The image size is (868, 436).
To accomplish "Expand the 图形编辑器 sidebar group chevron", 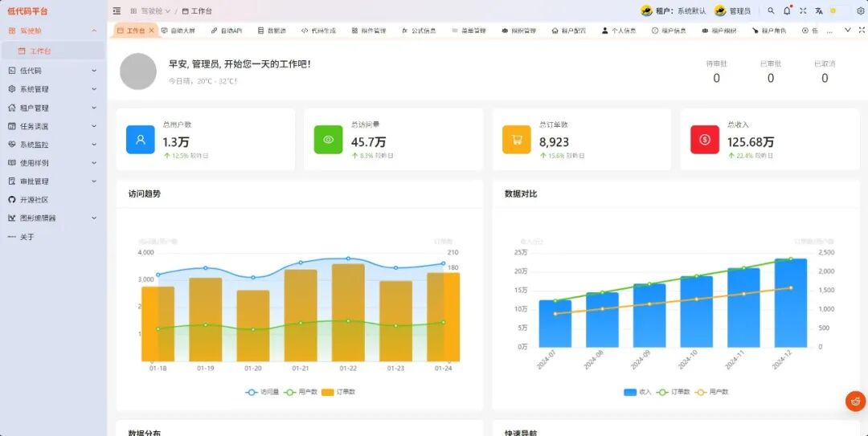I will click(x=94, y=218).
